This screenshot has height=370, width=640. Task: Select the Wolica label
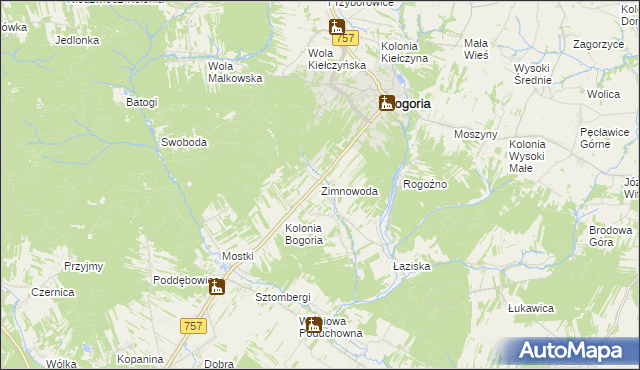click(x=603, y=94)
